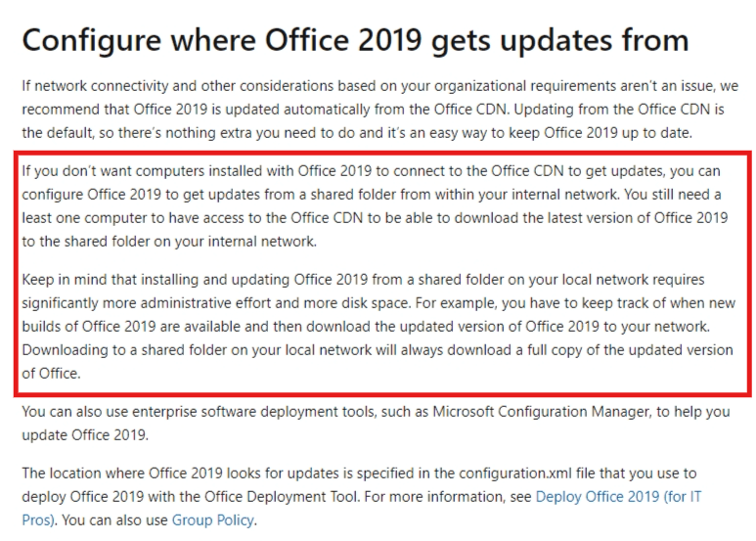756x541 pixels.
Task: Click the words 'the default,' in the first paragraph
Action: (x=58, y=133)
